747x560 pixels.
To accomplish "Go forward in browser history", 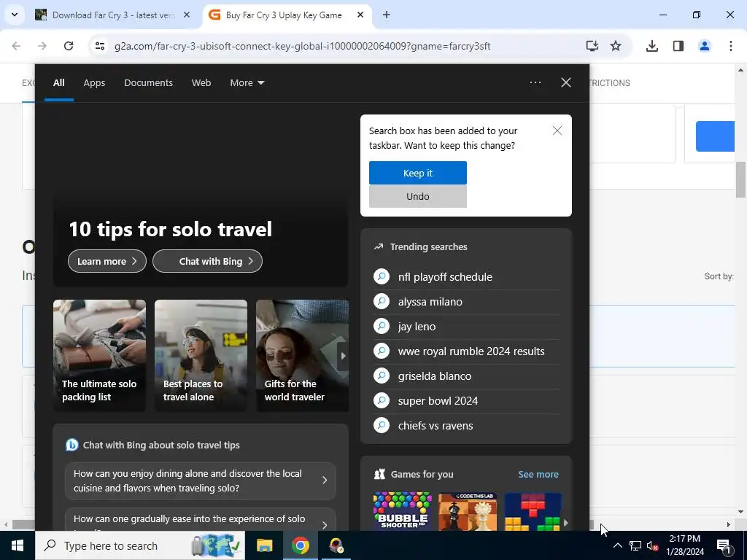I will 42,46.
